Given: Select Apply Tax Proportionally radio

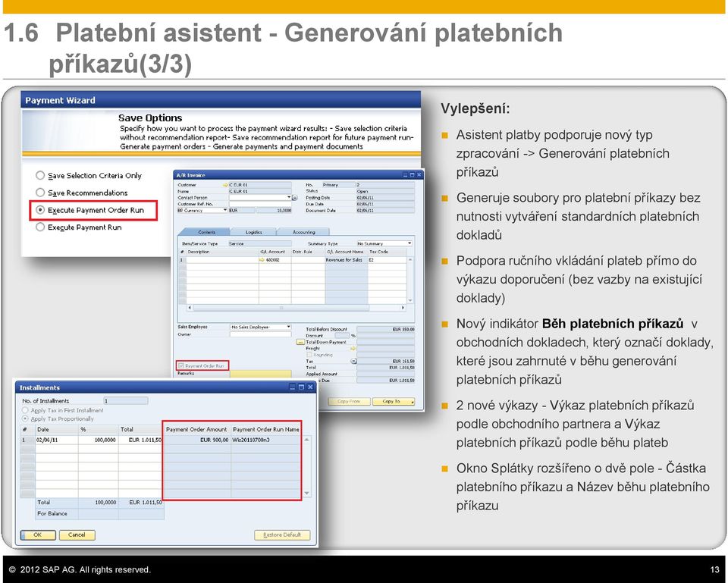Looking at the screenshot, I should pyautogui.click(x=25, y=418).
